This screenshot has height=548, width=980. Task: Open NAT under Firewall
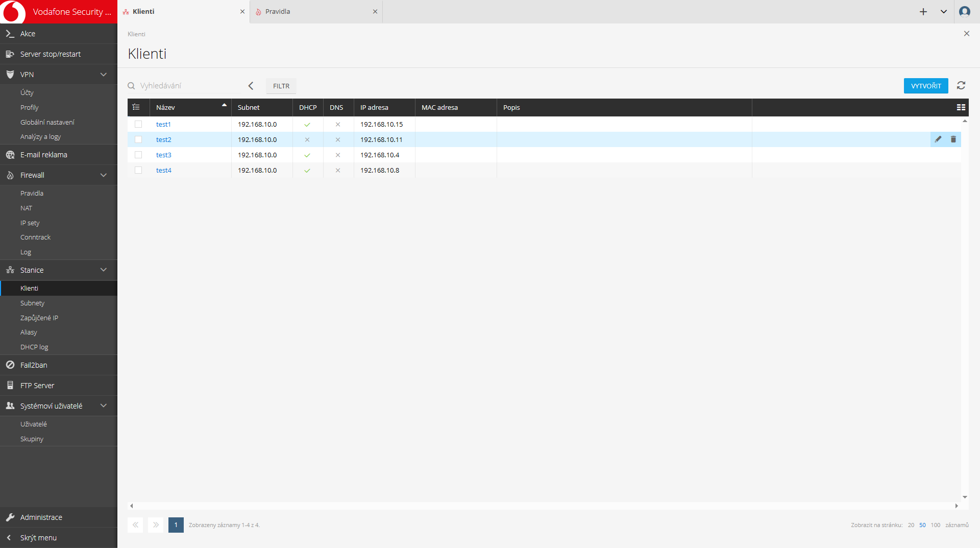26,208
